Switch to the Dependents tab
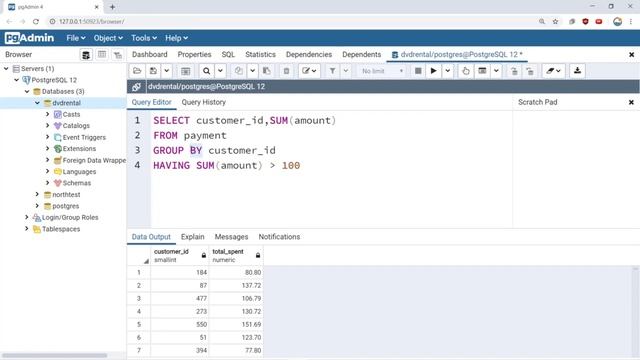The width and height of the screenshot is (640, 360). click(362, 54)
